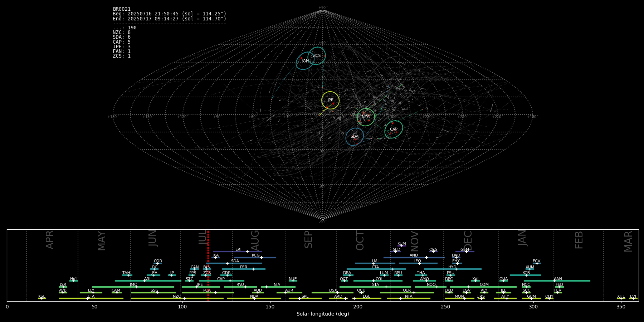Click the ARI shower bar in the timeline
Image resolution: width=644 pixels, height=322 pixels.
tap(148, 281)
